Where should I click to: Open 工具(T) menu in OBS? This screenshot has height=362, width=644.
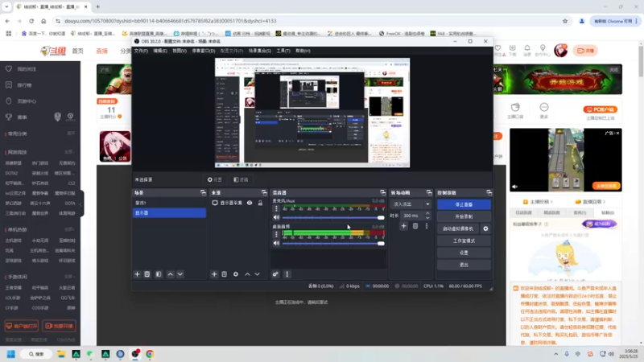tap(283, 51)
